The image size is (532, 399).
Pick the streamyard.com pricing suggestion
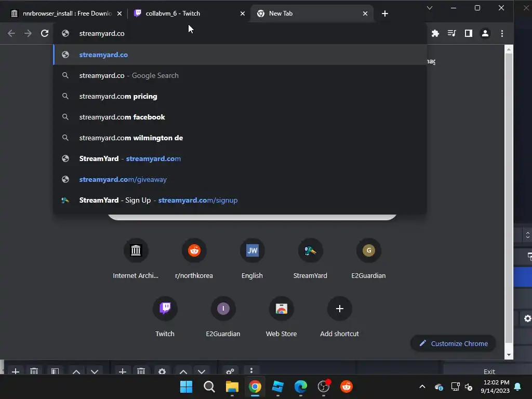coord(240,96)
